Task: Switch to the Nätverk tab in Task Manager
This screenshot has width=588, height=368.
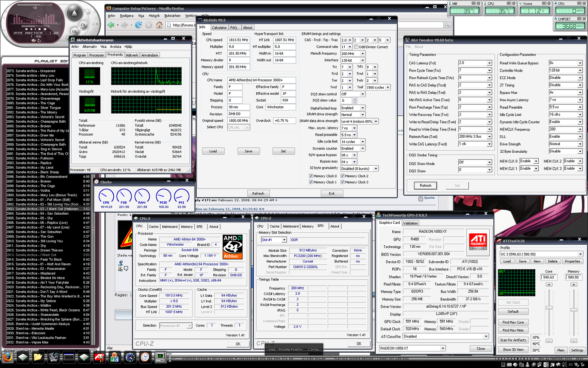Action: tap(132, 55)
